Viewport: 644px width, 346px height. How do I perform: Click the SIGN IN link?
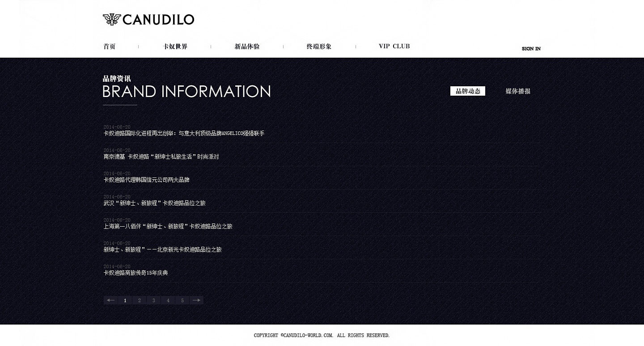(531, 49)
